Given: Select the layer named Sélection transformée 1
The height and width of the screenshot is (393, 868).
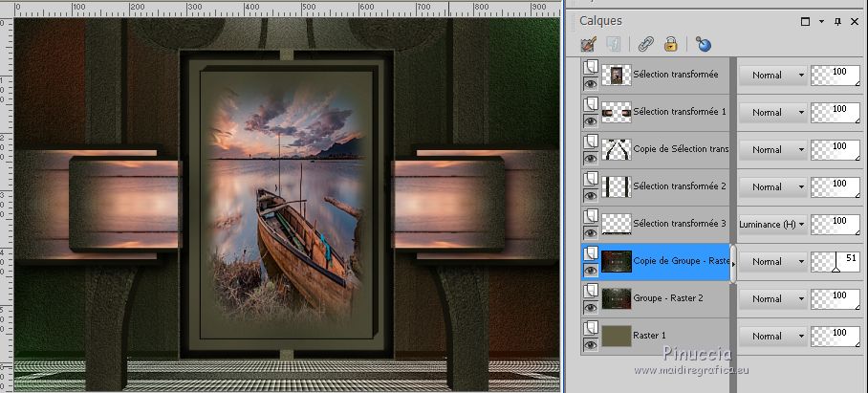Looking at the screenshot, I should [x=680, y=111].
